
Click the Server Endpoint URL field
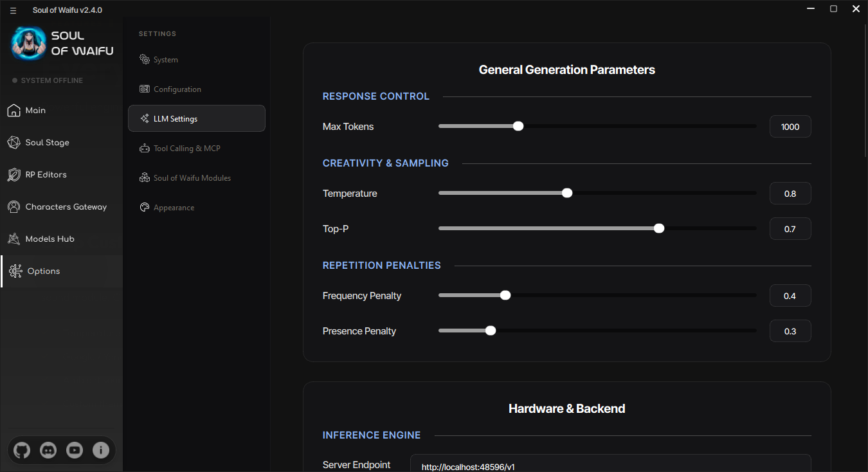(611, 464)
